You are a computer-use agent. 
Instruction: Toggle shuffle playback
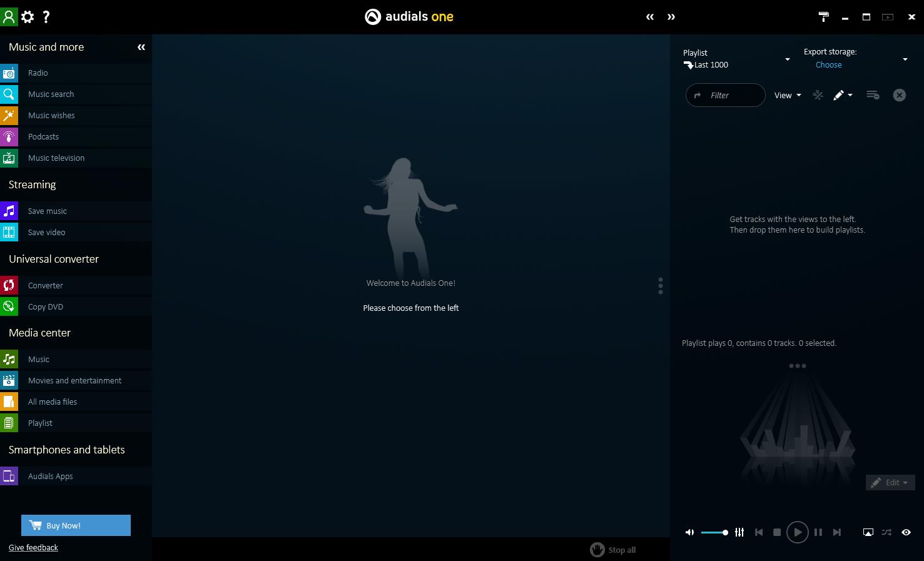pos(886,532)
